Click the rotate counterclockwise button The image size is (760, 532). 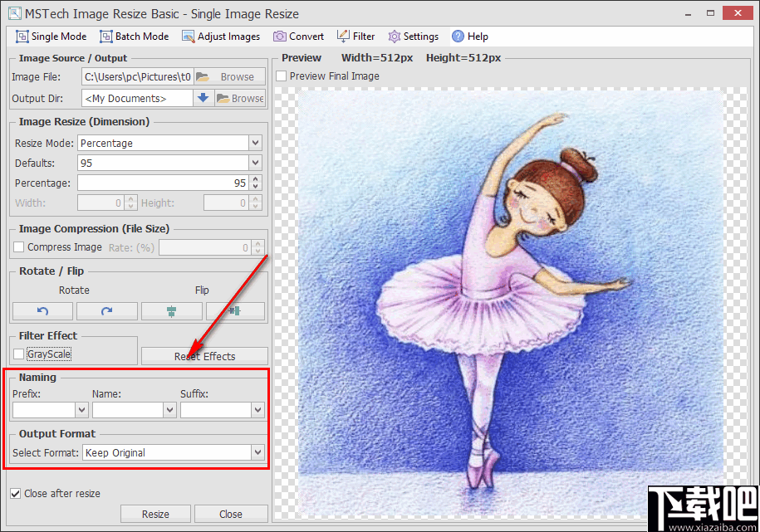click(43, 311)
